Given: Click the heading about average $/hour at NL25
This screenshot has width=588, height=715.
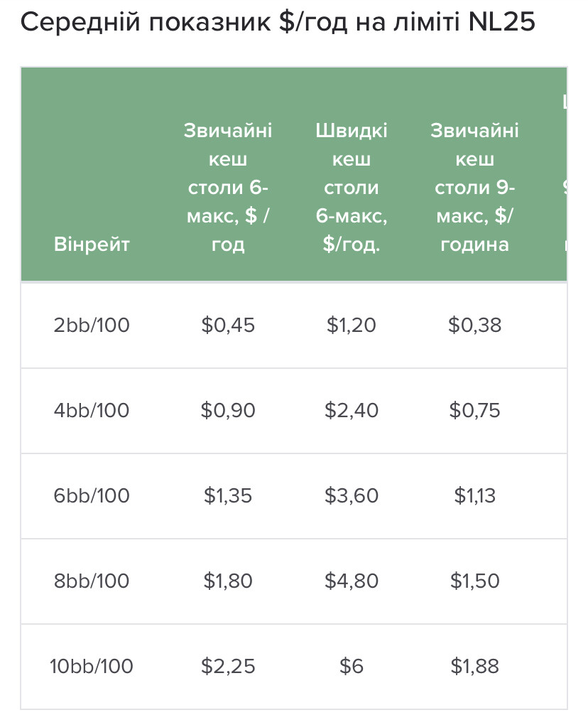Looking at the screenshot, I should pos(278,21).
